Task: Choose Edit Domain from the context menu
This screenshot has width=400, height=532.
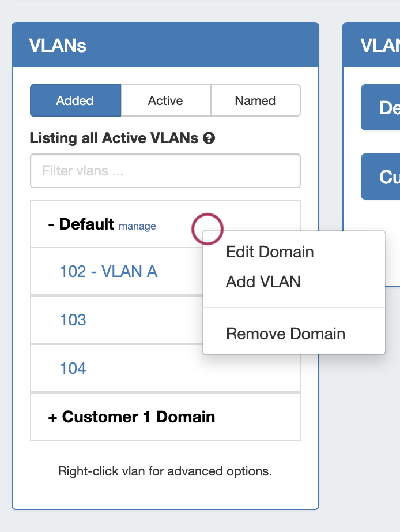Action: pyautogui.click(x=270, y=252)
